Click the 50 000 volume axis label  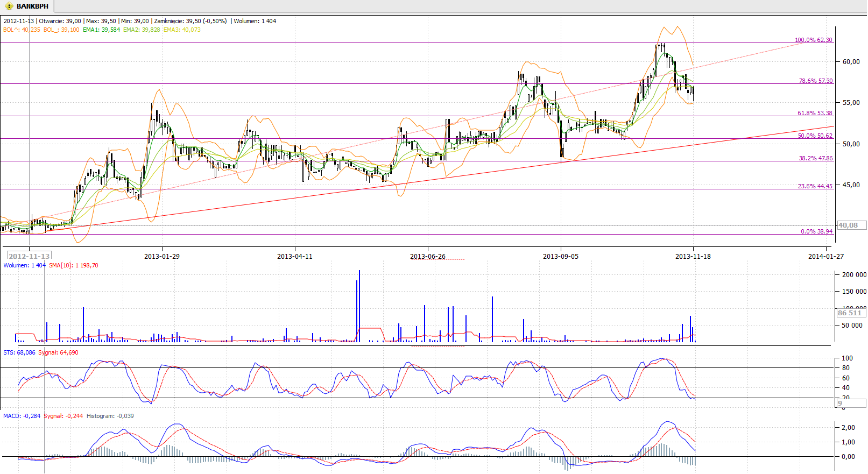click(852, 326)
